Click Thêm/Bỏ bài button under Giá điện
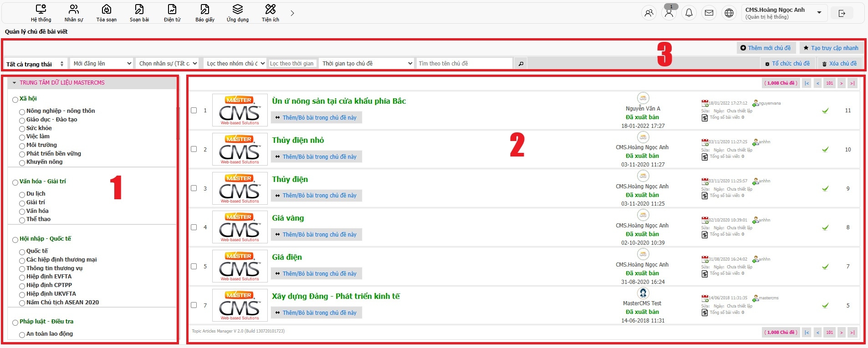 (317, 274)
